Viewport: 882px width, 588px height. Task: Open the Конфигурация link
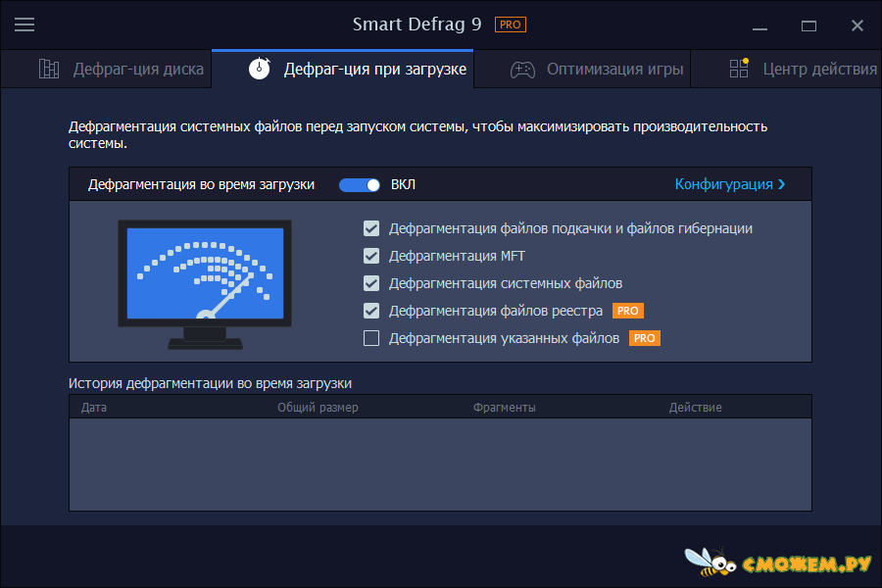[729, 184]
